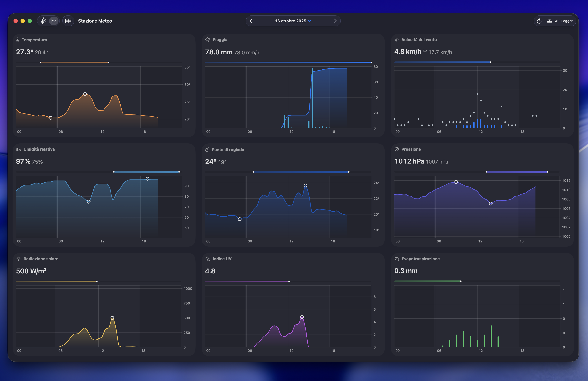Click the pressure minimum marker on chart
Image resolution: width=588 pixels, height=381 pixels.
pyautogui.click(x=491, y=204)
